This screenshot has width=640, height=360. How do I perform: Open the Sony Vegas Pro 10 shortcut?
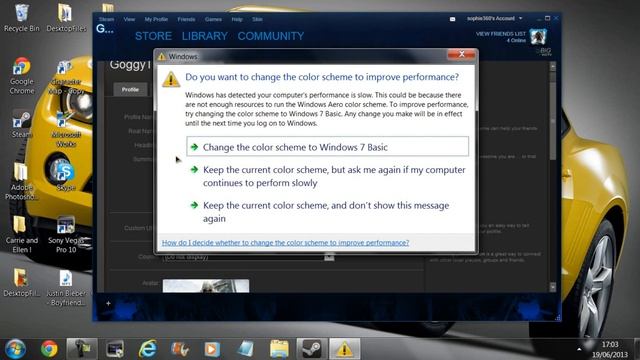tap(66, 235)
